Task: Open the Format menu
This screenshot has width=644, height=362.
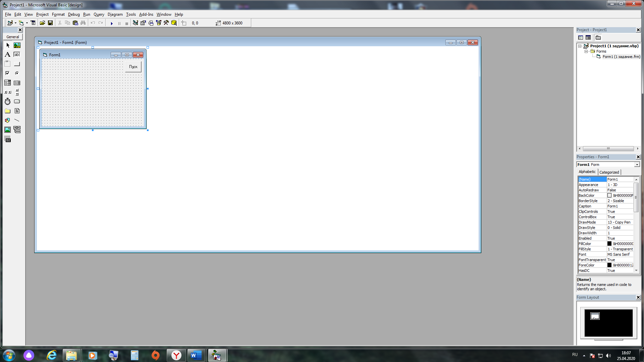Action: tap(58, 14)
